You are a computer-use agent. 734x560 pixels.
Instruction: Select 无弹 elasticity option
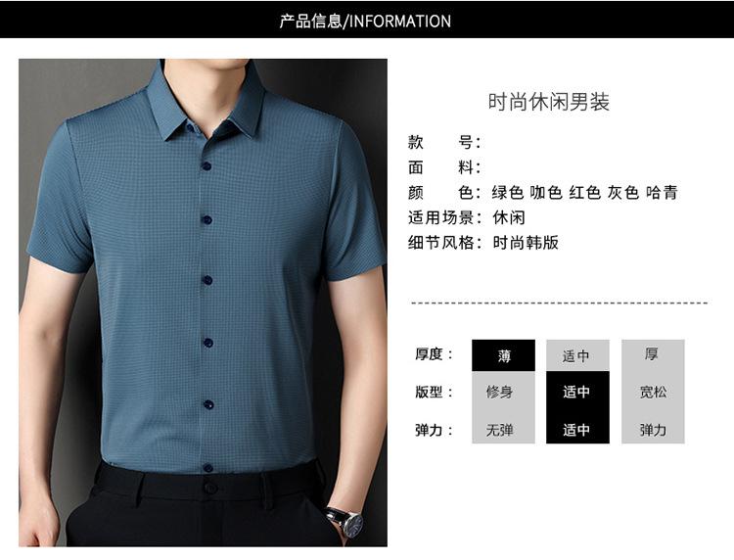point(503,429)
